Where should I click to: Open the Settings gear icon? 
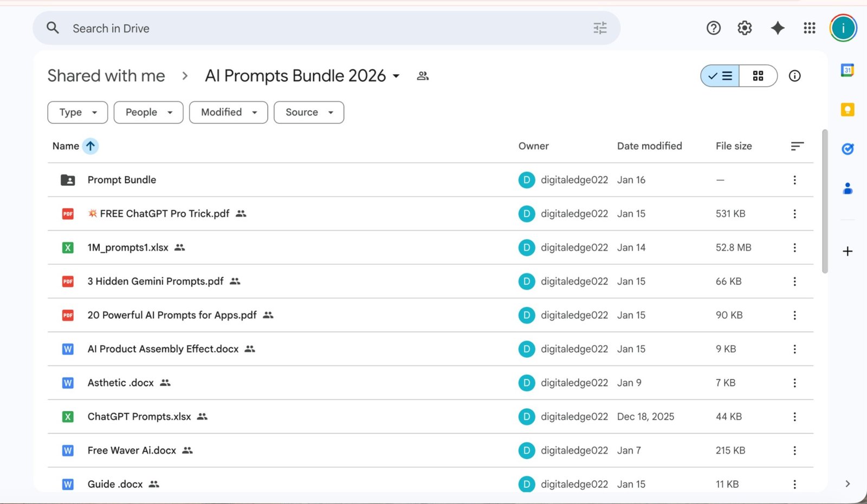pyautogui.click(x=745, y=28)
